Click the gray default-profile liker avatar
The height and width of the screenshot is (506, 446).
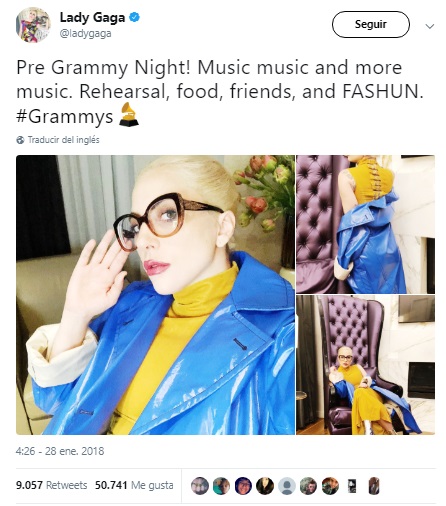[x=287, y=486]
